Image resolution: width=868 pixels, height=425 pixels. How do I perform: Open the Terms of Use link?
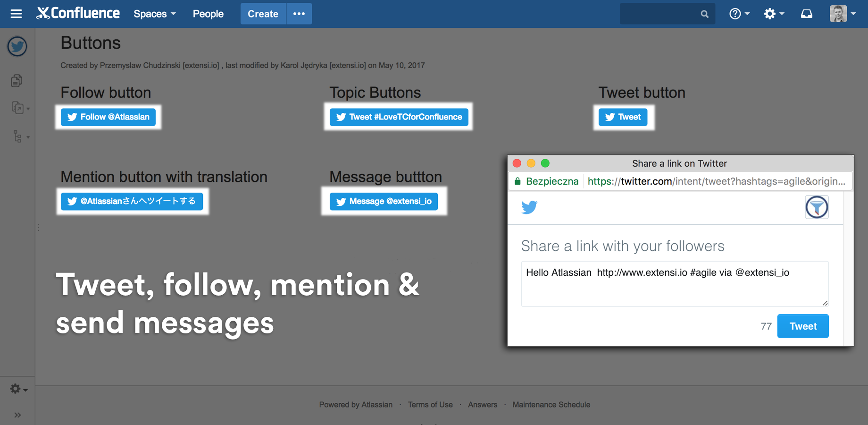coord(430,405)
